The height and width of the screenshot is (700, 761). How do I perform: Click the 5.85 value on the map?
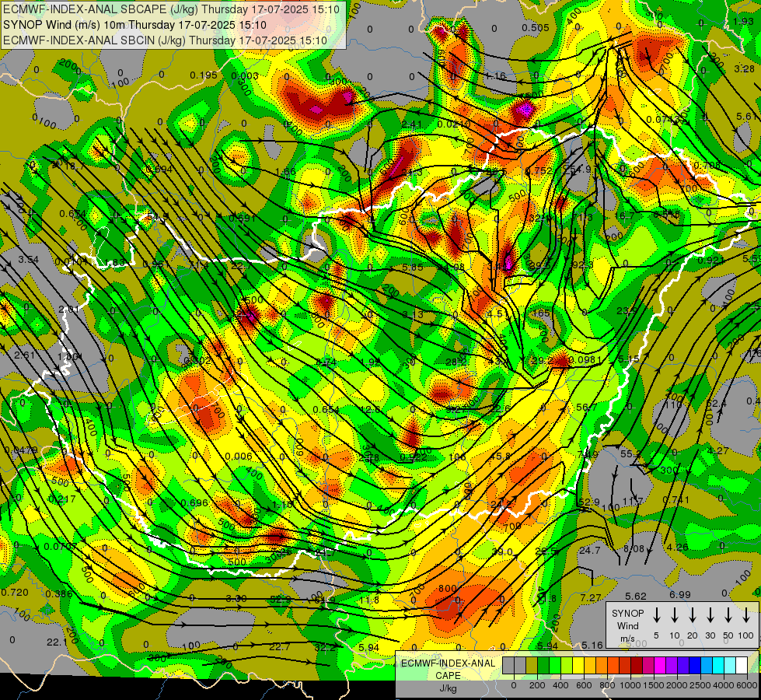click(413, 268)
